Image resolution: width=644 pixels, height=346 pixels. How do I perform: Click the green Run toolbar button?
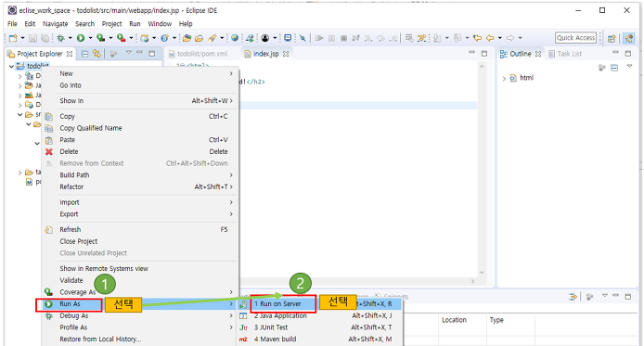(x=81, y=38)
